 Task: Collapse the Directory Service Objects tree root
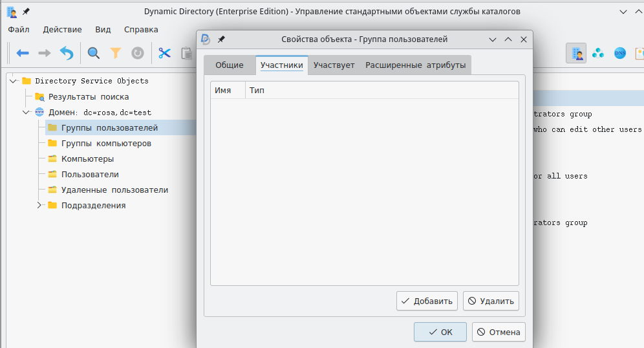pyautogui.click(x=14, y=81)
